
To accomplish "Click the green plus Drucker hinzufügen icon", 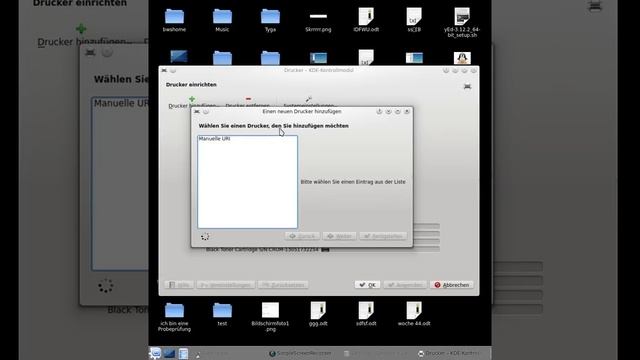I will point(192,99).
